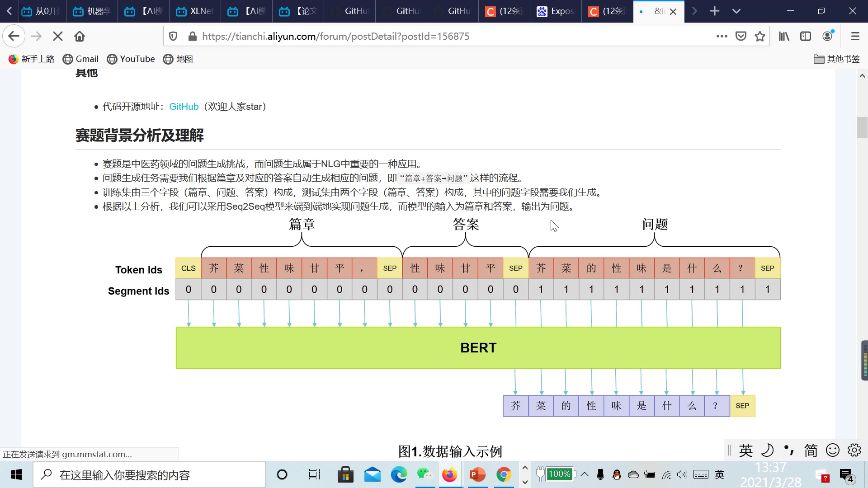Viewport: 868px width, 488px height.
Task: Bookmark this page with star
Action: coord(760,36)
